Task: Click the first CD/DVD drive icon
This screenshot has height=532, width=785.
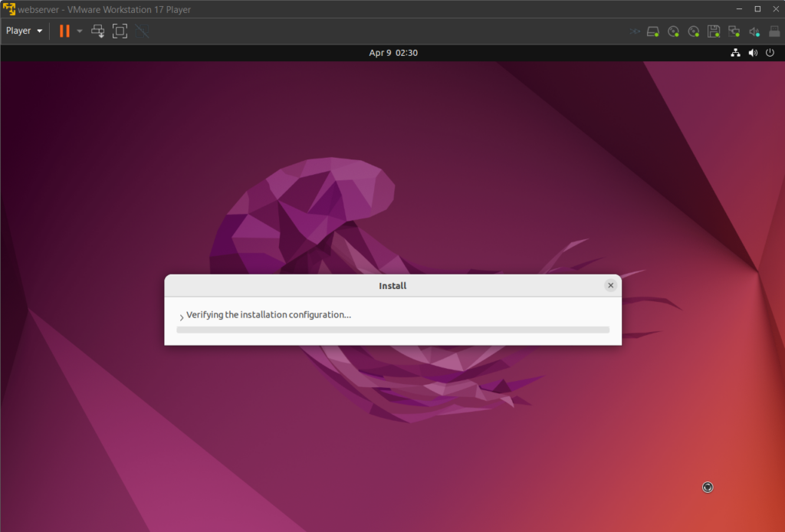Action: [673, 31]
